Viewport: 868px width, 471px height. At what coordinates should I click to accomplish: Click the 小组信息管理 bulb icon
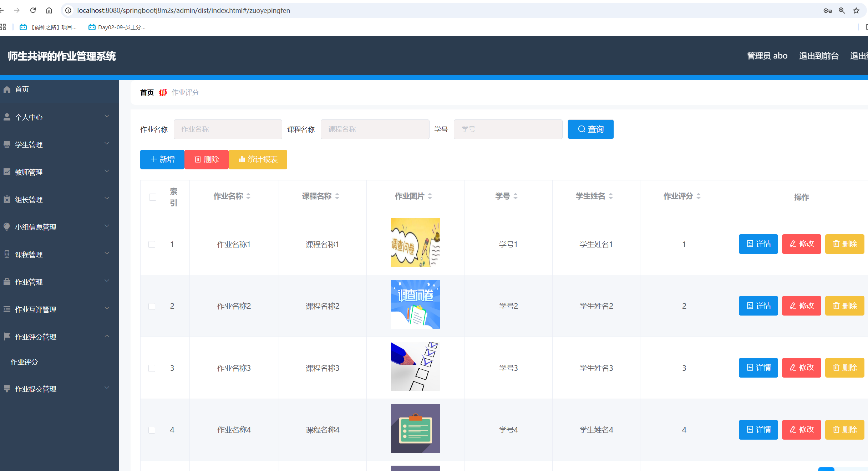click(x=7, y=227)
